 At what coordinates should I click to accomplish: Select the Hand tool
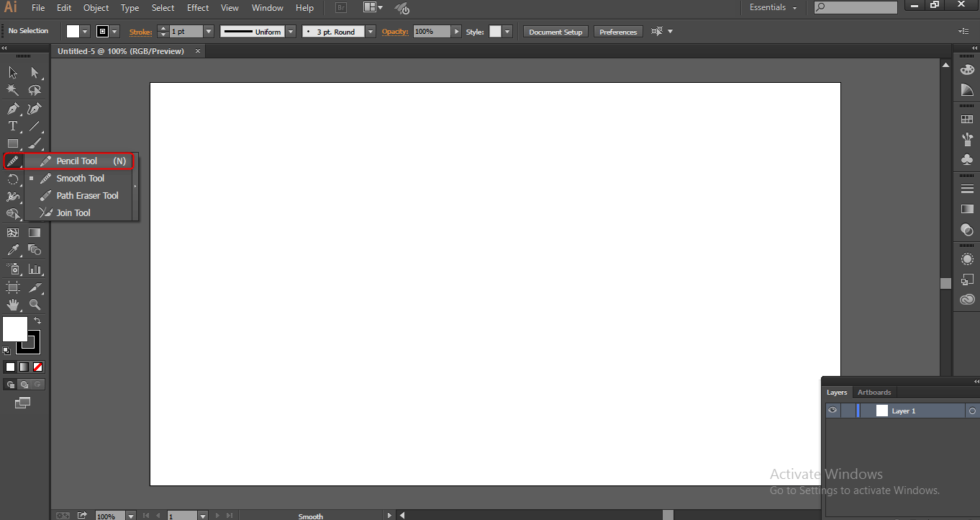pyautogui.click(x=12, y=304)
